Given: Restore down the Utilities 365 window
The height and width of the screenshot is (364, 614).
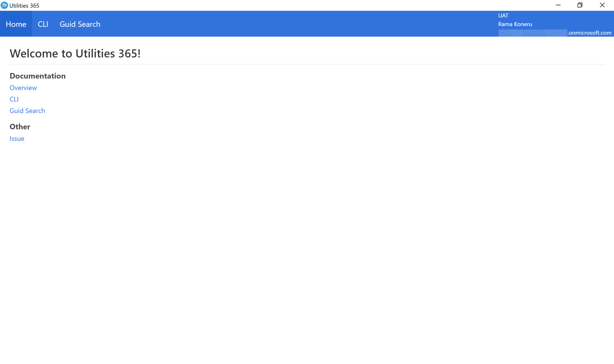Looking at the screenshot, I should (580, 5).
